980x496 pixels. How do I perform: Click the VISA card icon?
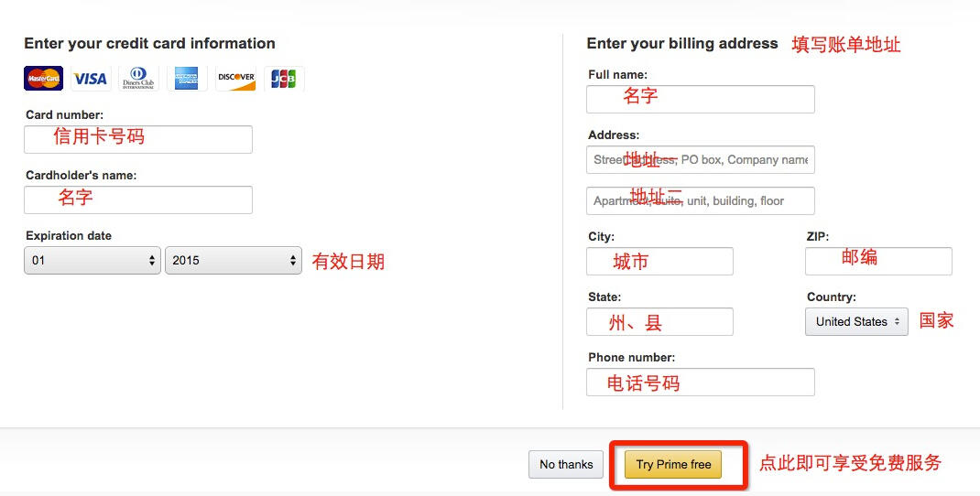point(91,79)
